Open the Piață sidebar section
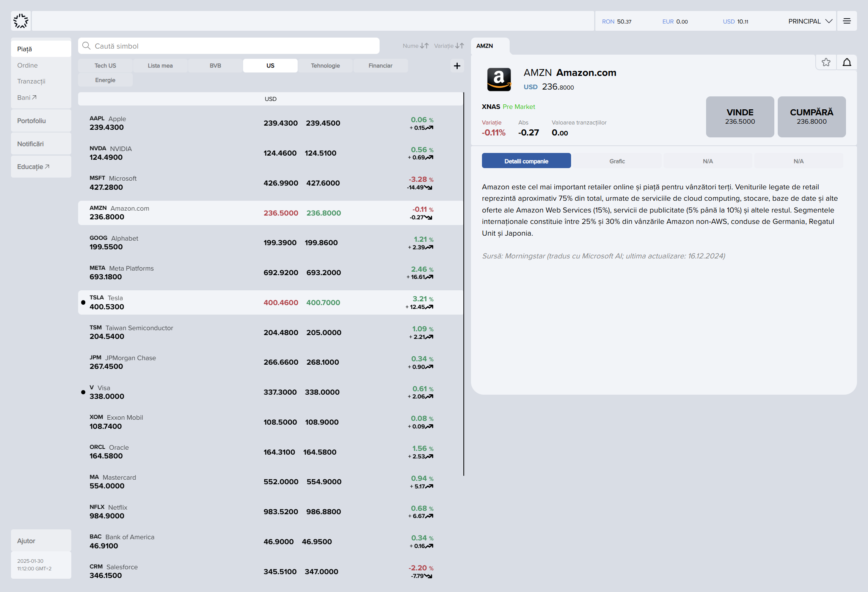The image size is (868, 592). 41,49
